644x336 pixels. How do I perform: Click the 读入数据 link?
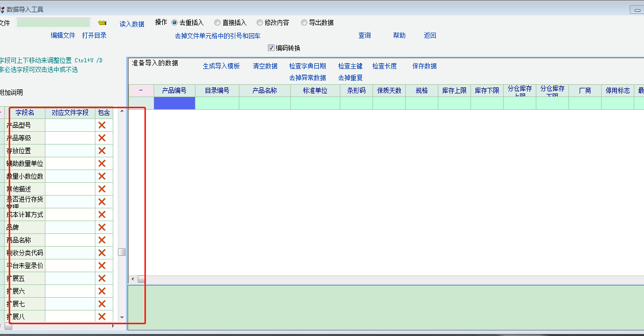[132, 24]
